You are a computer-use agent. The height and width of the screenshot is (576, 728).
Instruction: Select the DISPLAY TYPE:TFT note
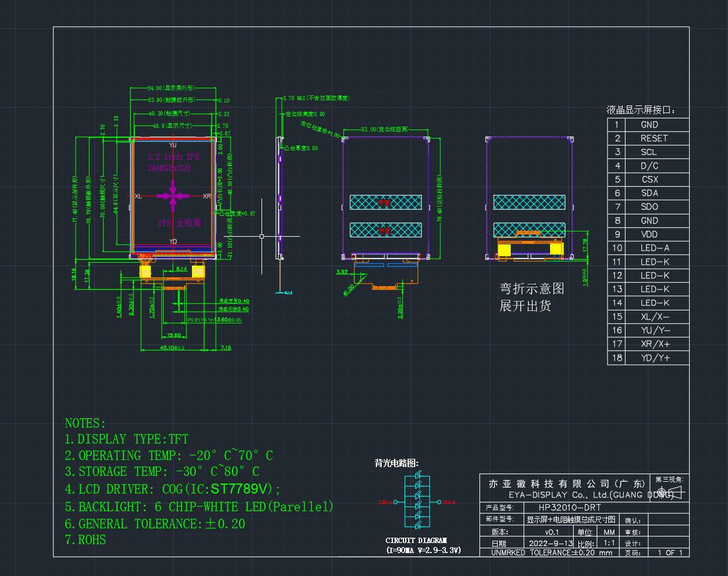click(x=127, y=439)
